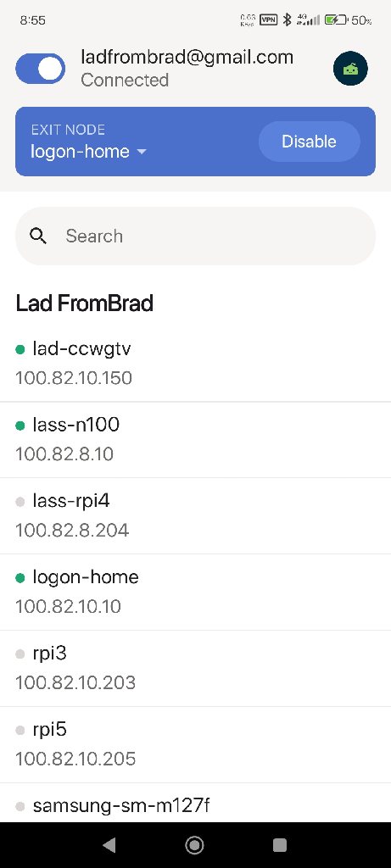
Task: Open the samsung-sm-m127f device
Action: (195, 804)
